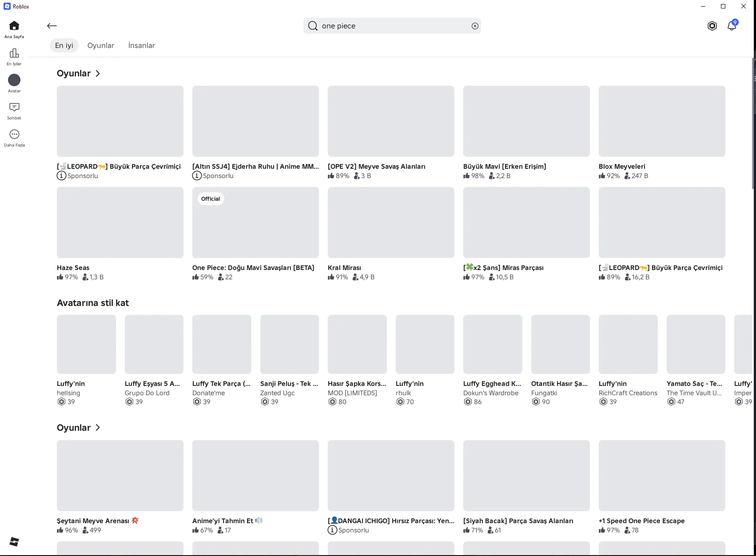
Task: Open x2 Şans Miras Parçası title
Action: [503, 268]
